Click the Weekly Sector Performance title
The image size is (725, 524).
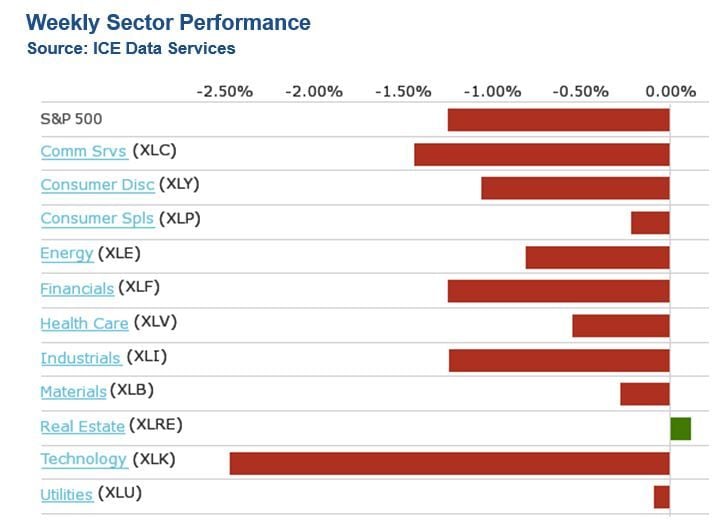pos(168,22)
